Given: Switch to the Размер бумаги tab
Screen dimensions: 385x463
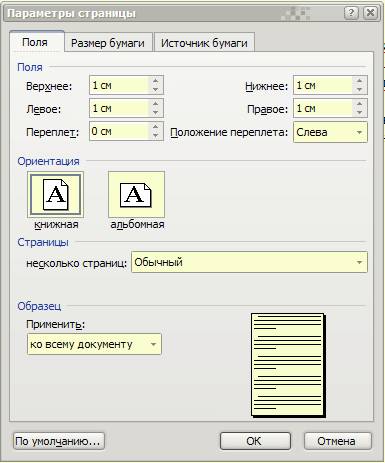Looking at the screenshot, I should [x=108, y=43].
